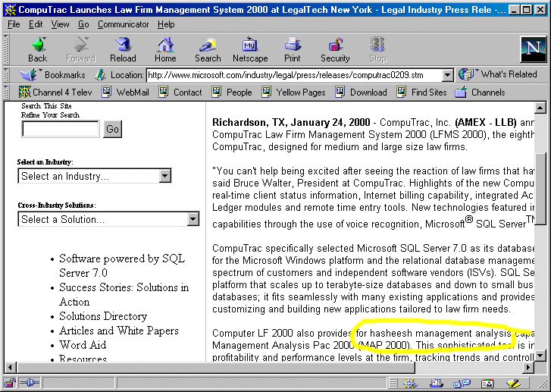This screenshot has width=551, height=392.
Task: Open the Contact toolbar bookmark
Action: [180, 93]
